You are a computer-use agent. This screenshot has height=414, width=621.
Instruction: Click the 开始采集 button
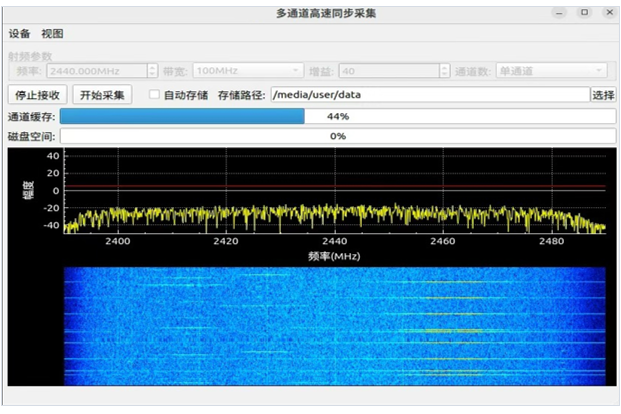[103, 95]
